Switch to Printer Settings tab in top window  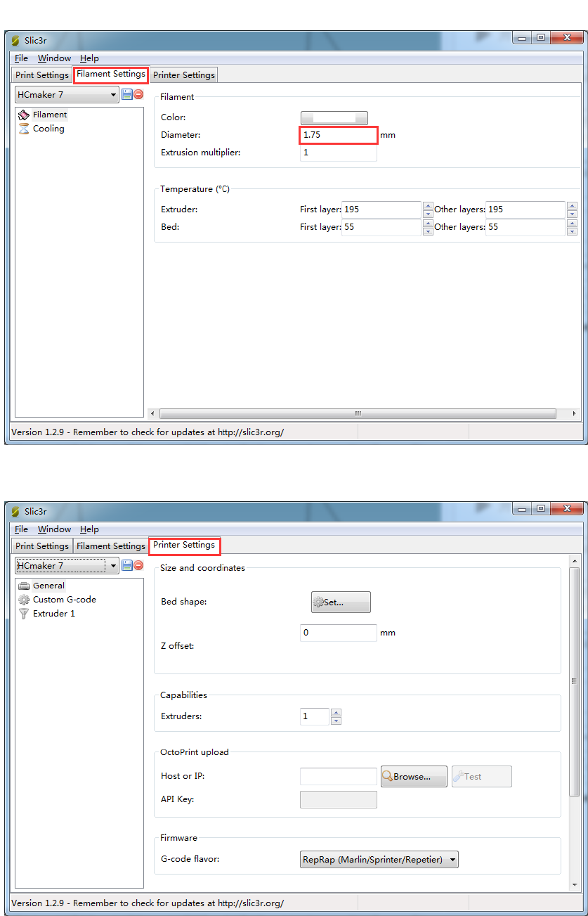tap(184, 75)
